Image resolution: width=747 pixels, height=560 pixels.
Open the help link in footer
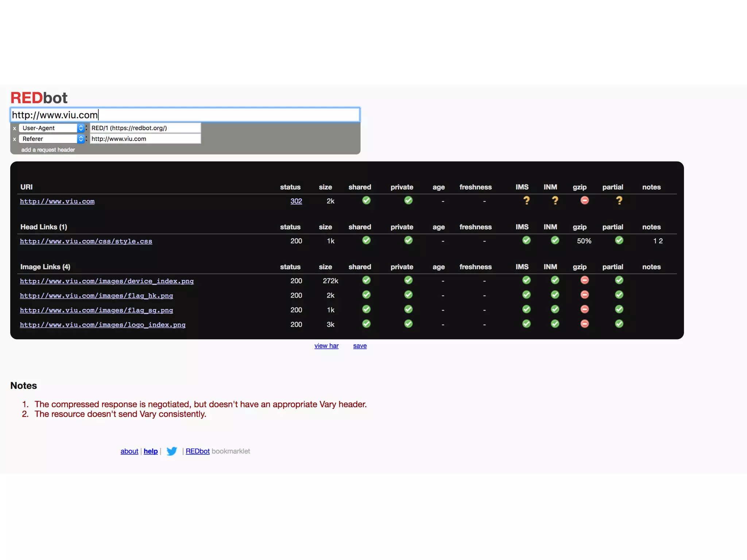pyautogui.click(x=151, y=451)
